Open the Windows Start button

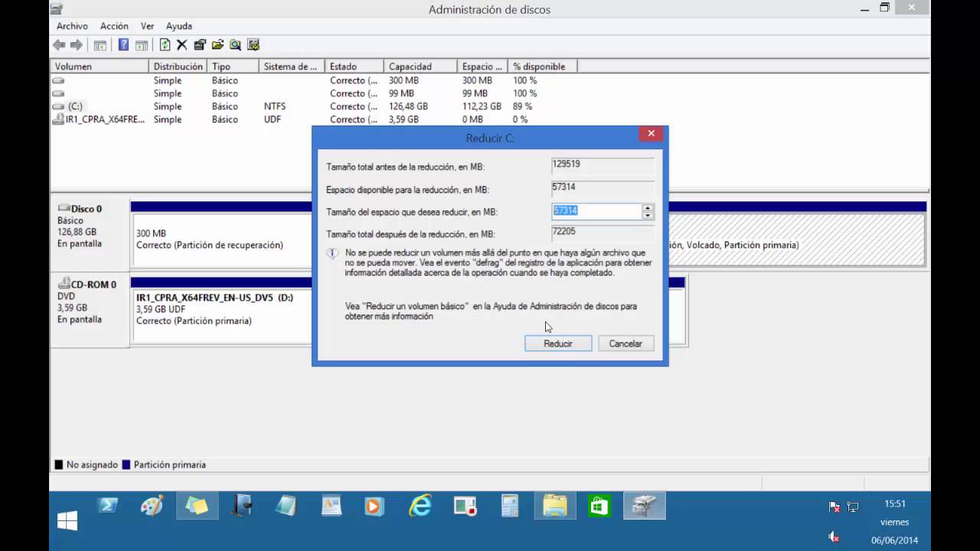[x=67, y=521]
